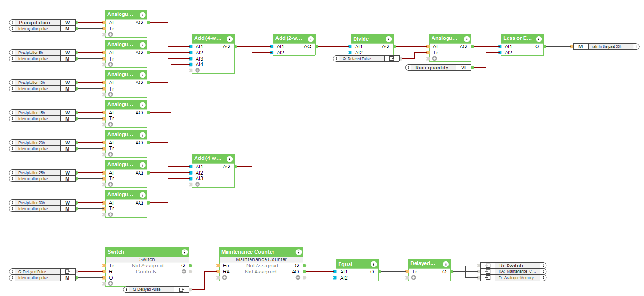Click info icon on 'rain in the past 30h' output
Image resolution: width=644 pixels, height=296 pixels.
coord(636,46)
